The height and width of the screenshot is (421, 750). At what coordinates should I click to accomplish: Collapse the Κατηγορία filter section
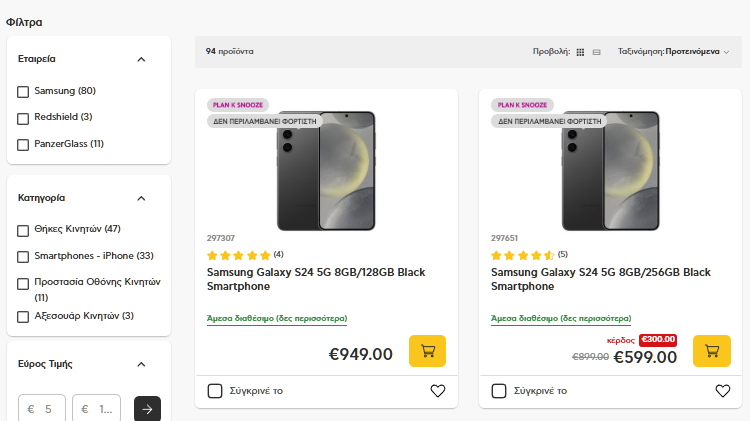pyautogui.click(x=141, y=198)
